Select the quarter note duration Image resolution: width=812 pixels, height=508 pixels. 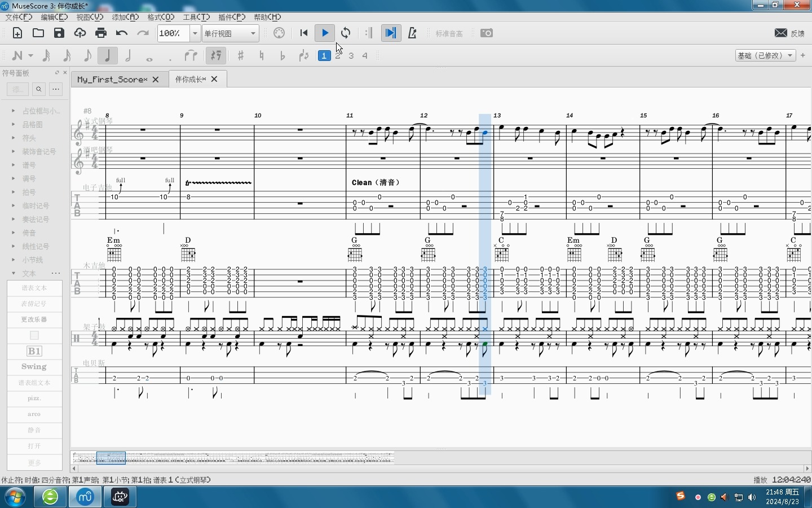point(107,55)
